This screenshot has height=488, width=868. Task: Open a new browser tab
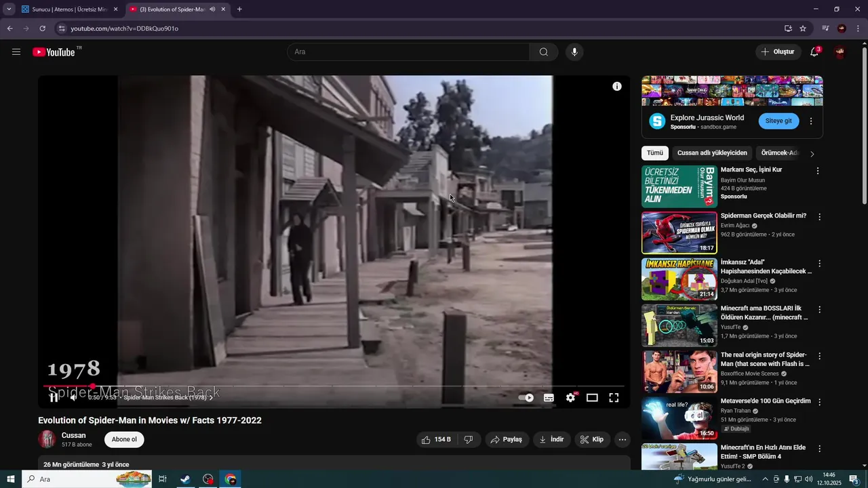239,9
